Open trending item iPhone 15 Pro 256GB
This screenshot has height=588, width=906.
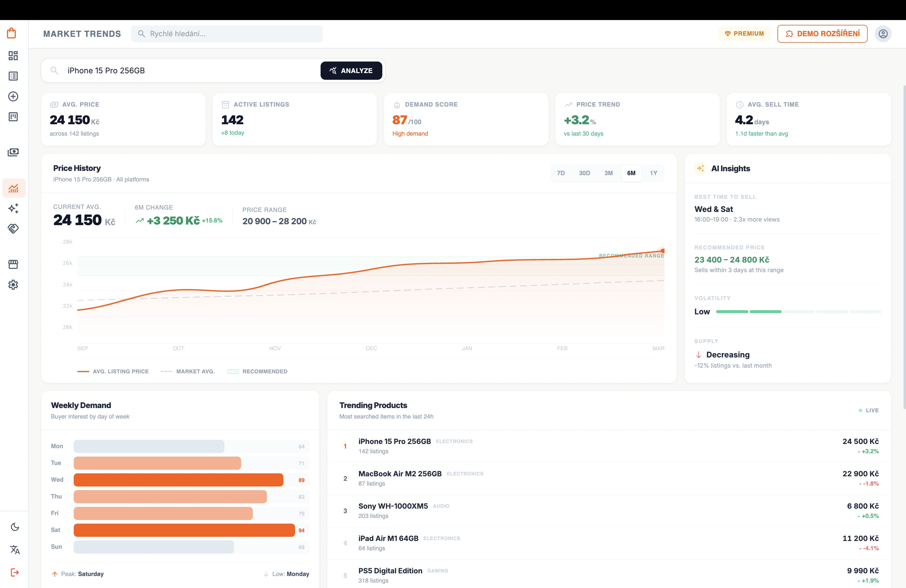tap(609, 446)
